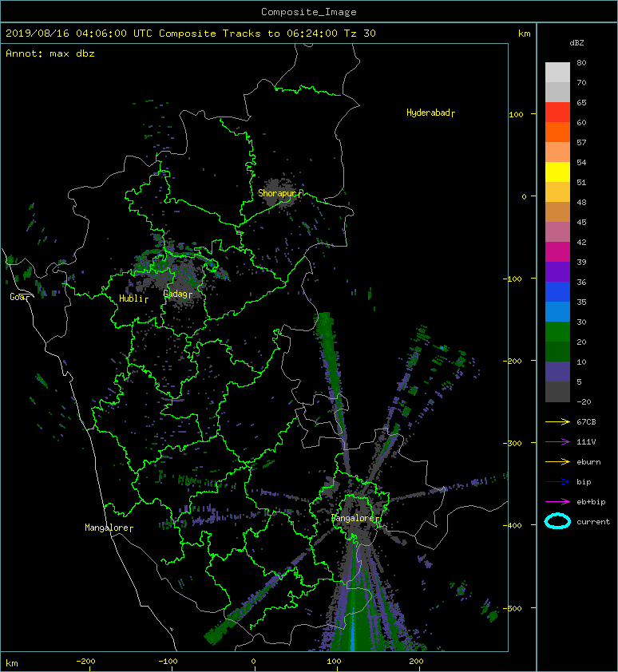Select the dark gray 5 dBZ swatch
The image size is (618, 672).
click(557, 391)
